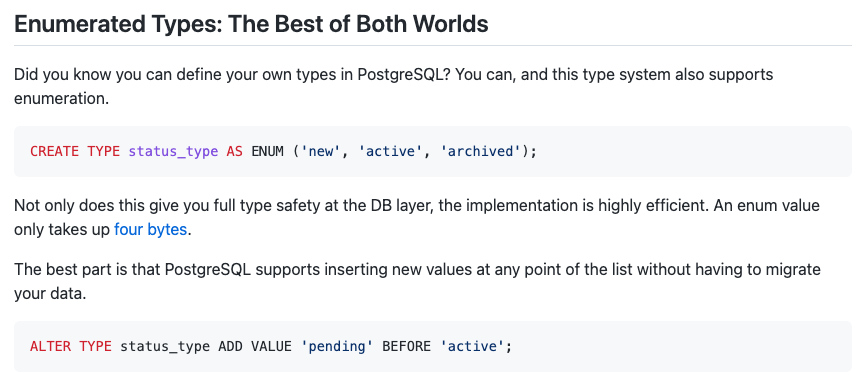
Task: Click the 'archived' string in ENUM list
Action: [x=479, y=151]
